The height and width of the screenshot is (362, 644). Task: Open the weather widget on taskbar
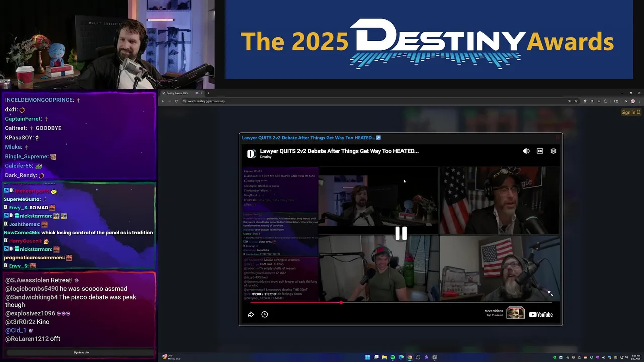point(171,357)
